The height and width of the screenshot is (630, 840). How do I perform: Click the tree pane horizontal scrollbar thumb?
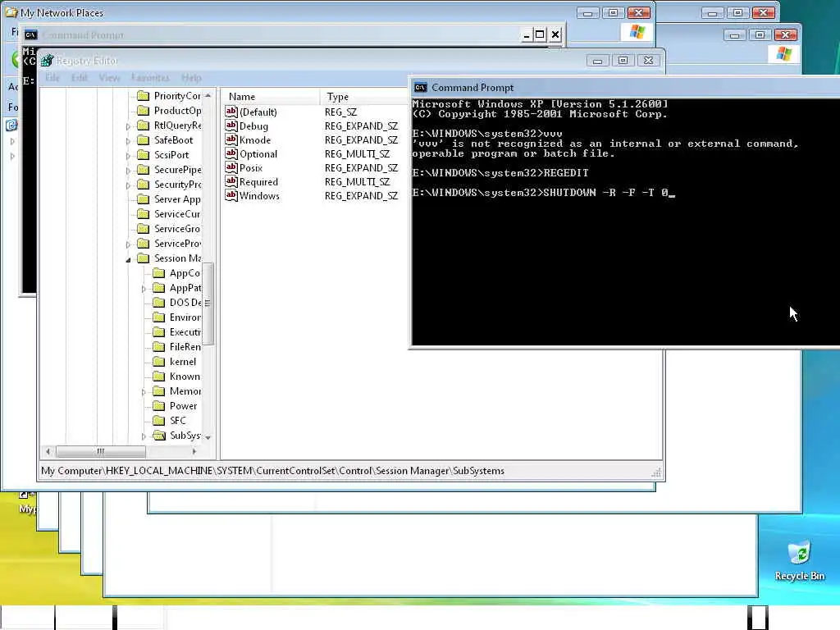click(101, 452)
